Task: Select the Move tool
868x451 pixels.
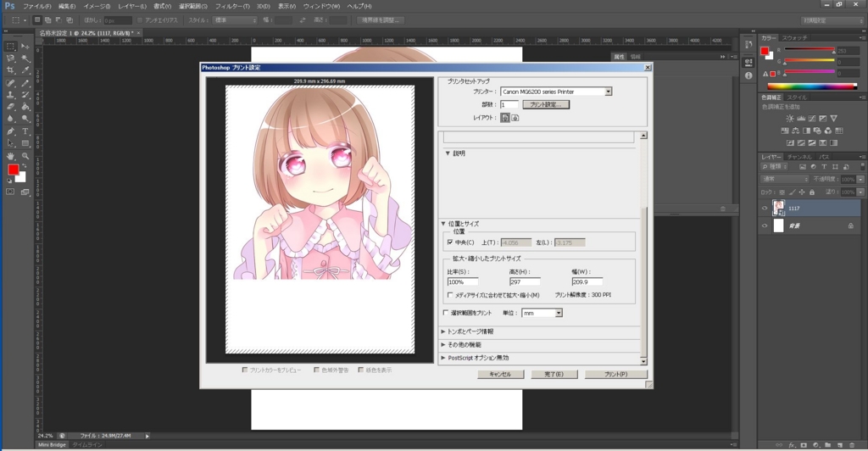Action: 25,47
